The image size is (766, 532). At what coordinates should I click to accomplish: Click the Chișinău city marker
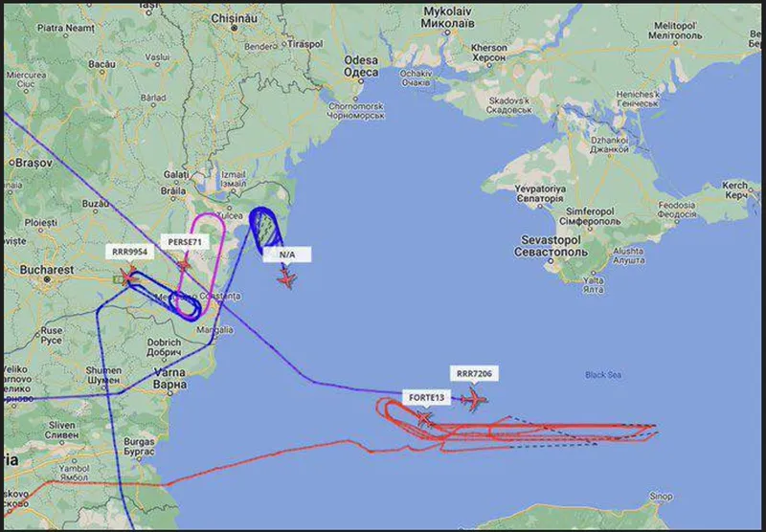(234, 28)
